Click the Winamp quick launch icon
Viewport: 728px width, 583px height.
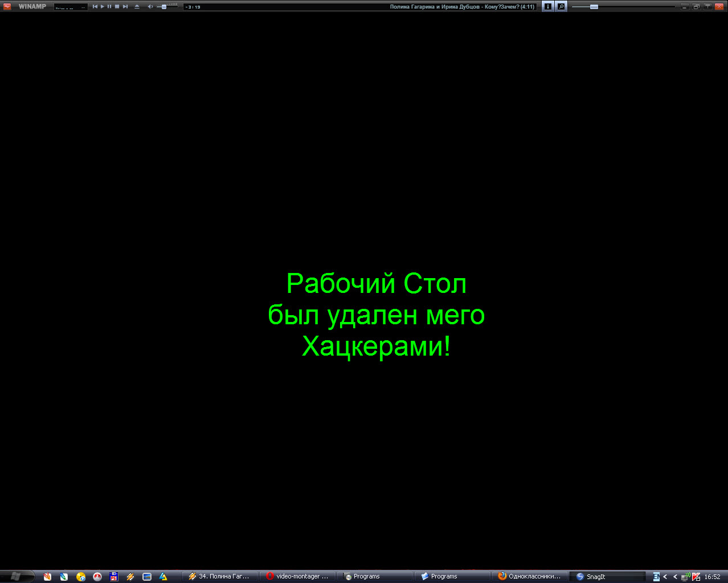[x=130, y=576]
